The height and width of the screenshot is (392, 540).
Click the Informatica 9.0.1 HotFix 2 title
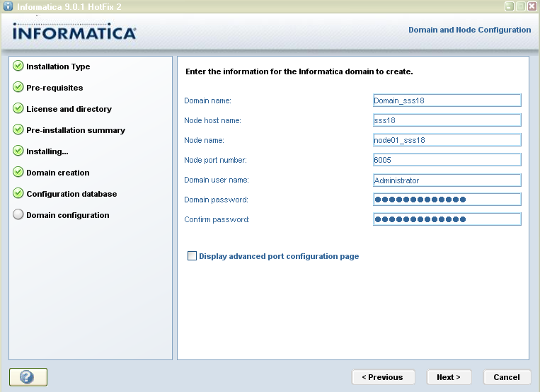coord(69,7)
